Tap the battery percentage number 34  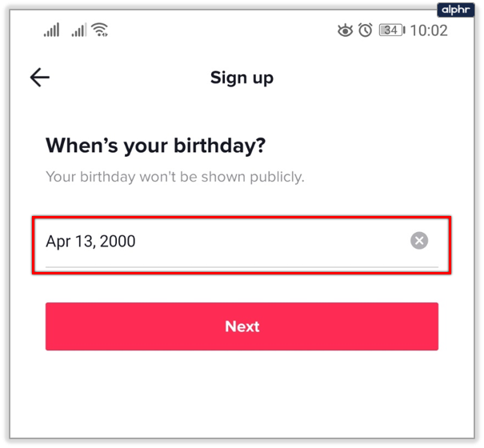point(390,30)
